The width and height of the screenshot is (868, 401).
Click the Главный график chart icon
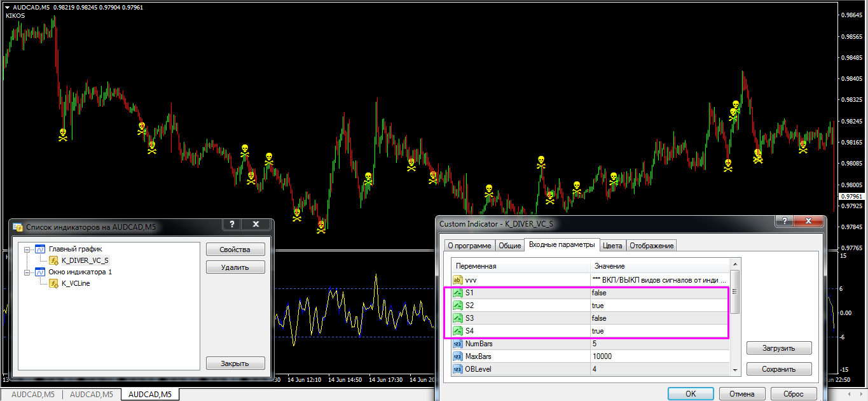coord(41,249)
